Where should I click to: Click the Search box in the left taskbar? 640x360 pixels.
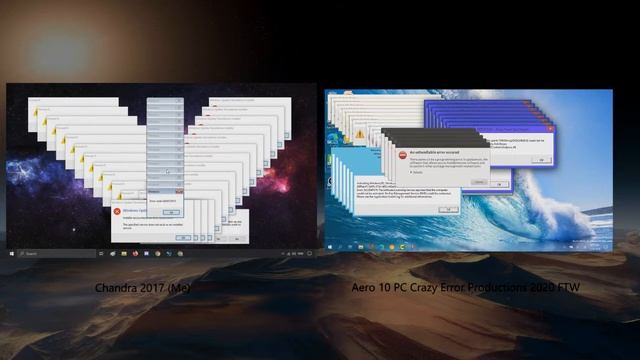tap(56, 253)
